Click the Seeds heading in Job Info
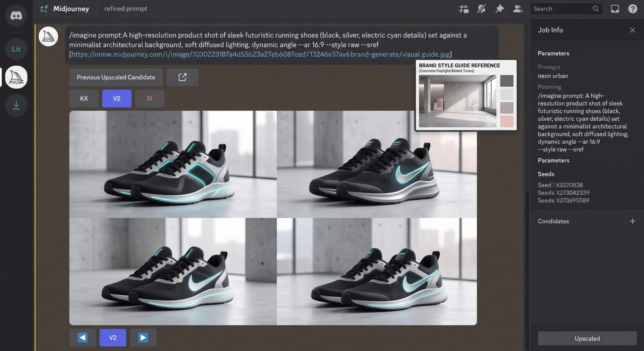The height and width of the screenshot is (351, 644). [x=546, y=174]
